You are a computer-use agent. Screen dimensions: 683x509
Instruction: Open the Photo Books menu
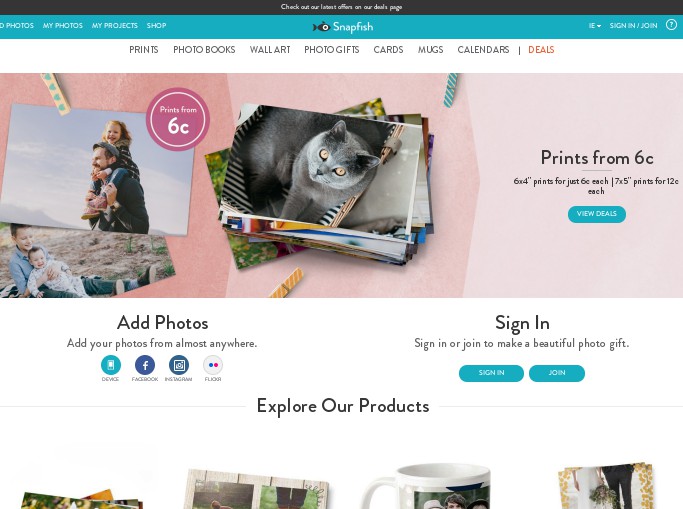pyautogui.click(x=204, y=50)
